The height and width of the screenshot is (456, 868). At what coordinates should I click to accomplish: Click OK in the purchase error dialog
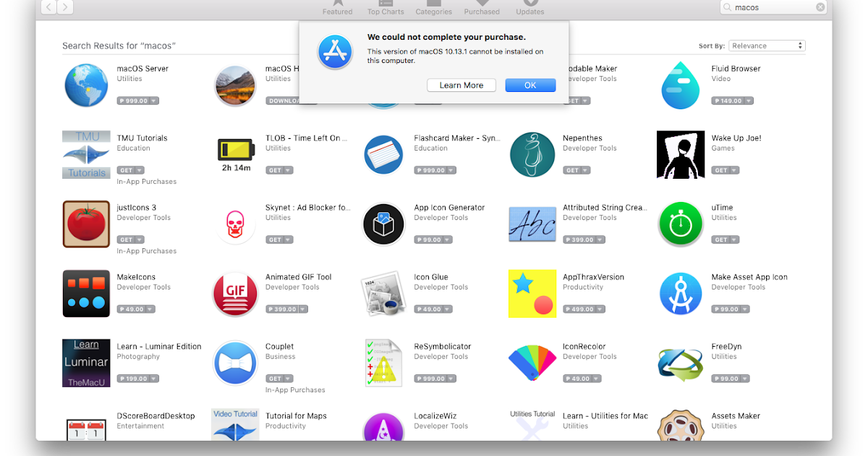530,85
